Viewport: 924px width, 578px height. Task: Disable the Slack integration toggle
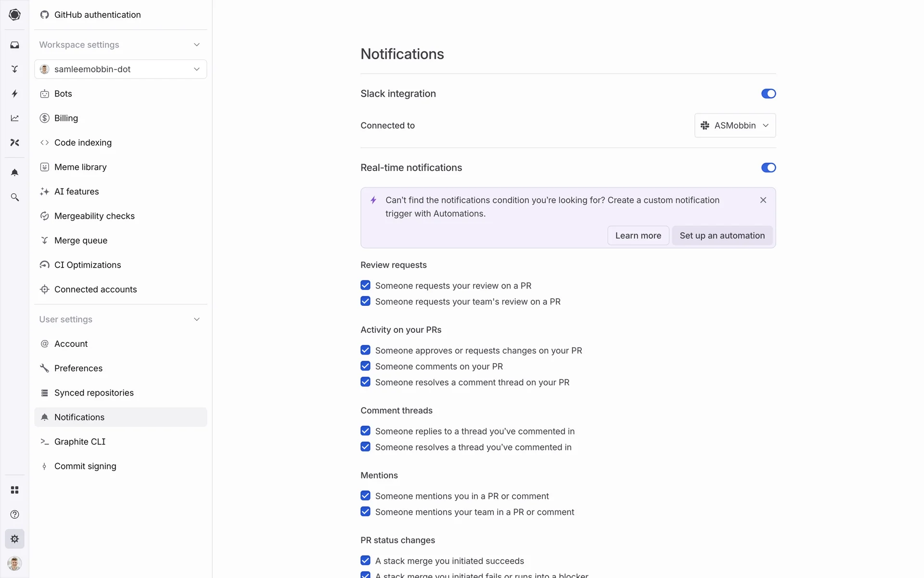click(768, 93)
